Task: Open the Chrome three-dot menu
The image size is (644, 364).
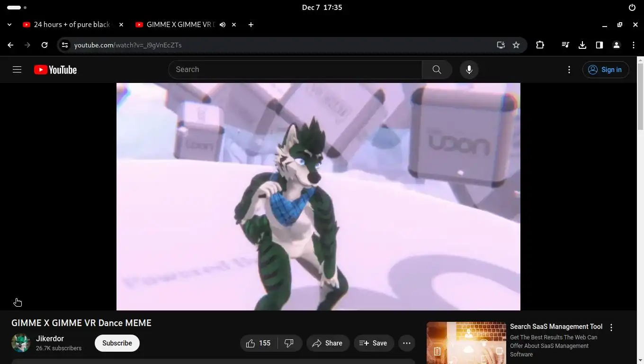Action: pos(634,45)
